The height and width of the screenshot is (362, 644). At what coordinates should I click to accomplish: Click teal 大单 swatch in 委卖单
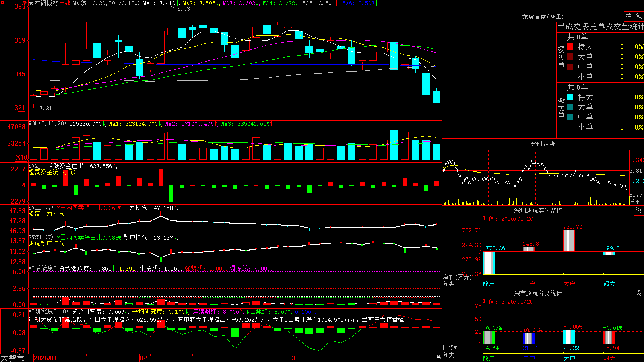[570, 107]
